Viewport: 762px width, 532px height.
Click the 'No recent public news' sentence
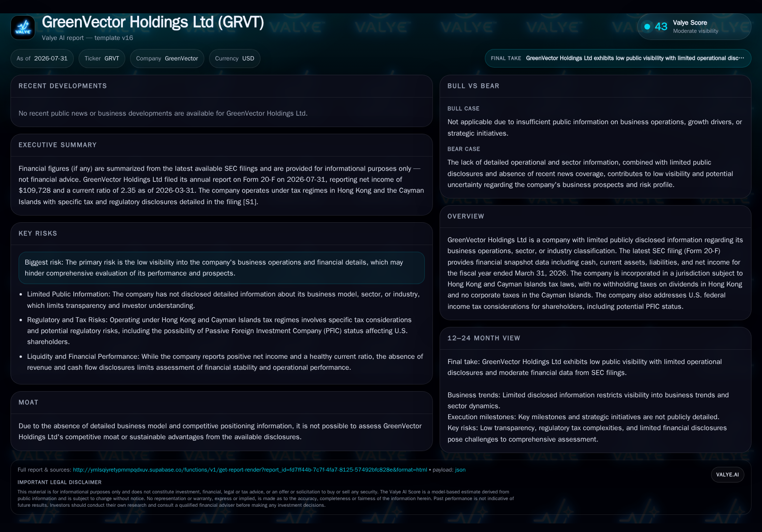tap(163, 113)
